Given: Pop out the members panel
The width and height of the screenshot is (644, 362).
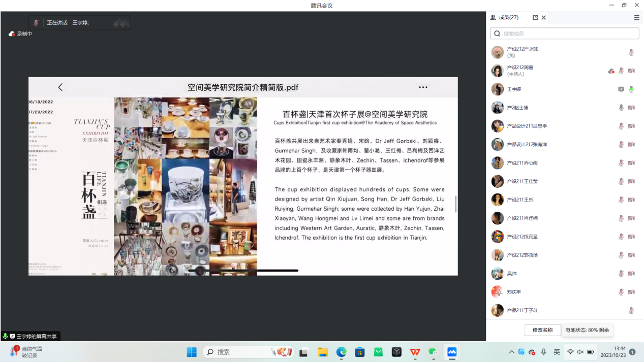Looking at the screenshot, I should (535, 17).
